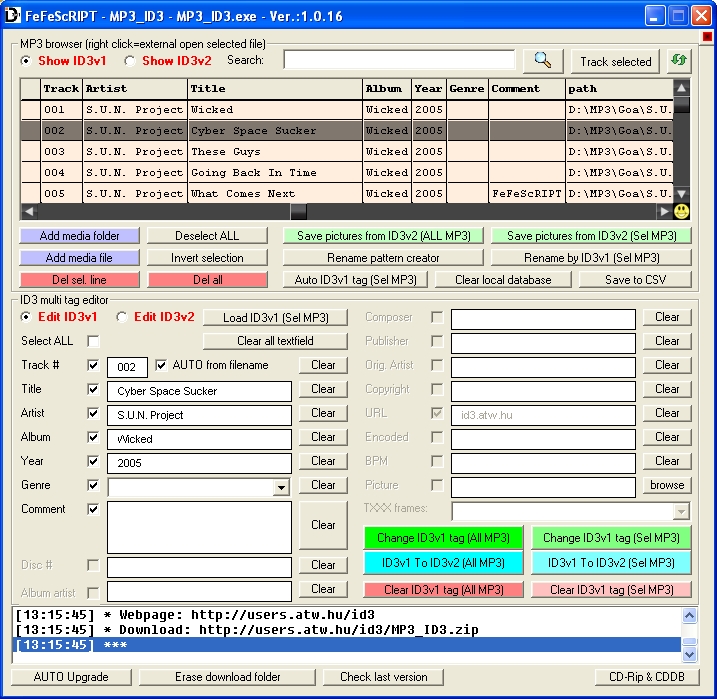717x699 pixels.
Task: Open the TXXX frames dropdown
Action: [x=681, y=512]
